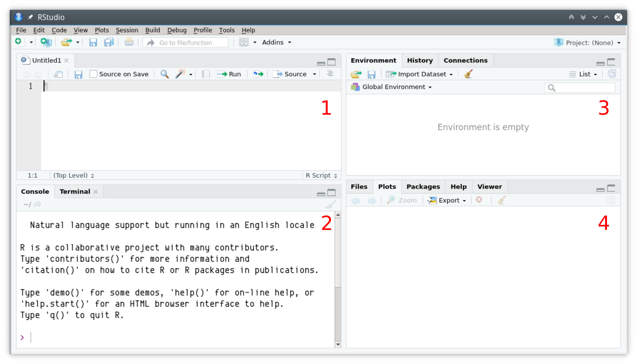
Task: Open an existing file using the folder icon
Action: 66,42
